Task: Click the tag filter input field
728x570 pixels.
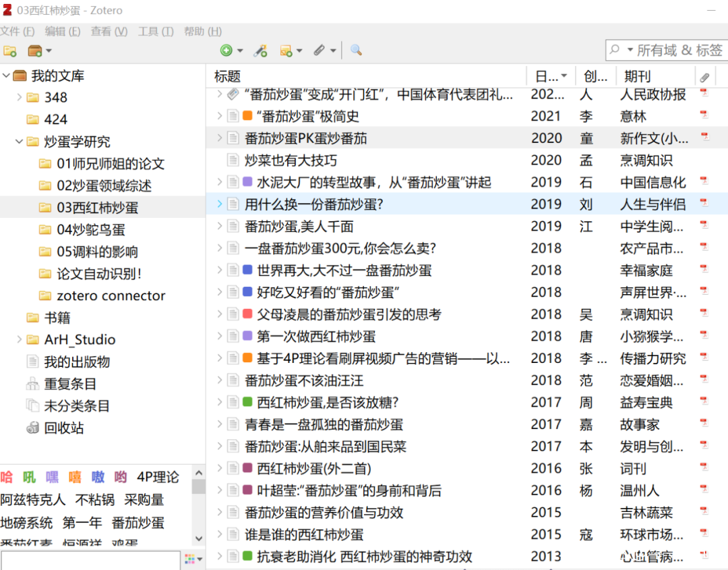Action: [90, 561]
